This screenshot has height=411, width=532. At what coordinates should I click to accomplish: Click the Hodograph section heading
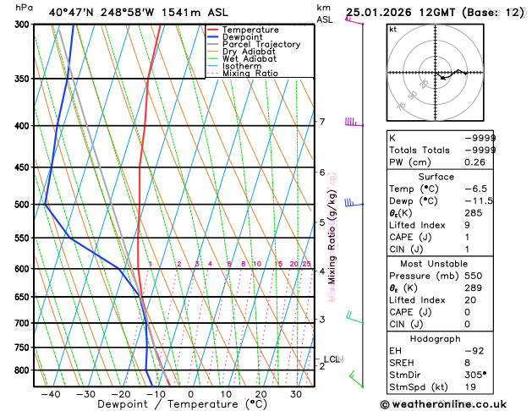click(x=435, y=338)
